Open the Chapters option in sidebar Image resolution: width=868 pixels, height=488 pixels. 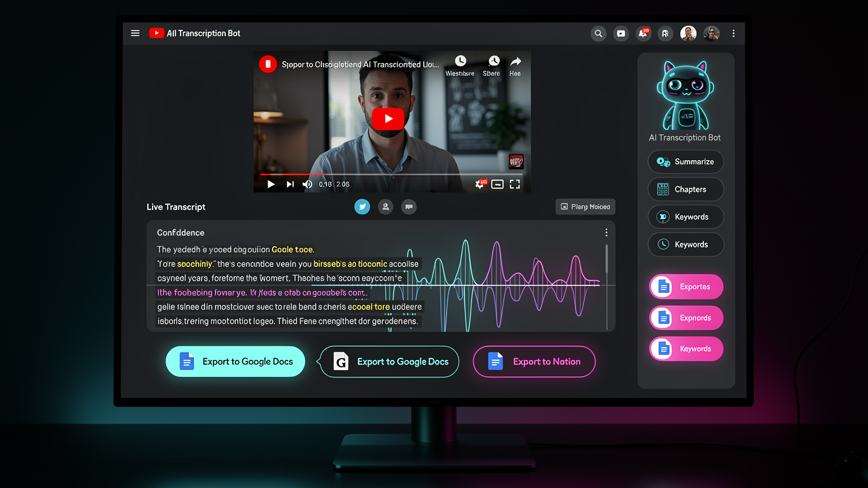click(x=686, y=189)
